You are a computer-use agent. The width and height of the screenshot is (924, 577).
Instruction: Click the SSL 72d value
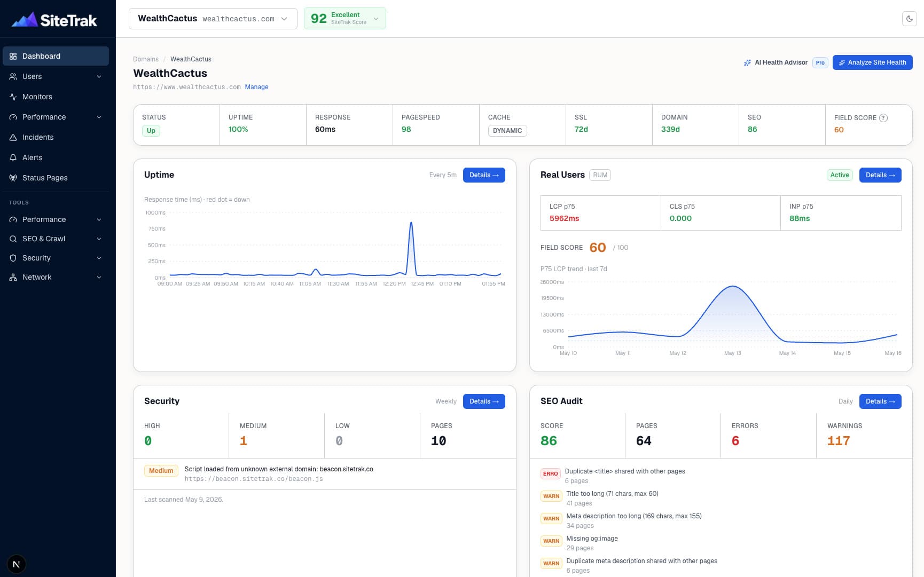(581, 129)
